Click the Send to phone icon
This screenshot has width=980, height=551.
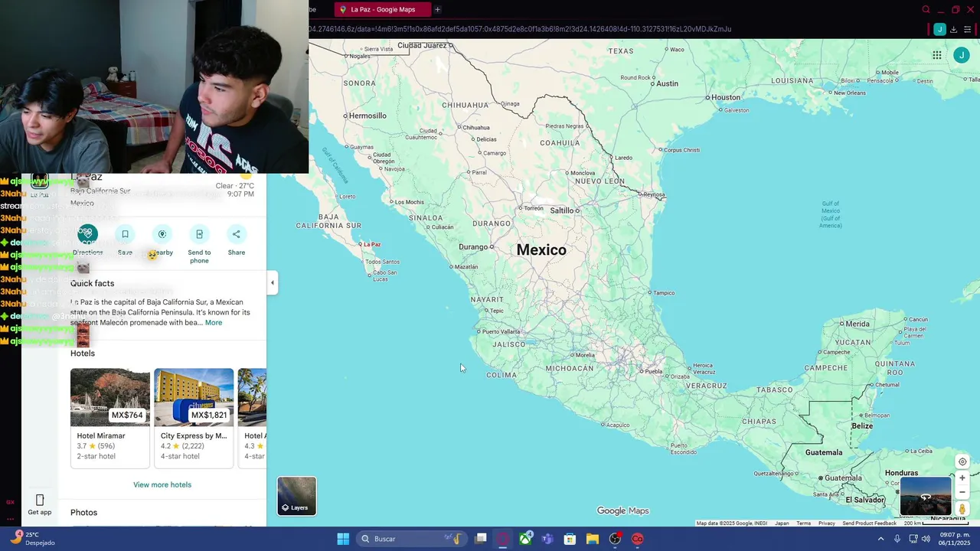click(x=199, y=234)
